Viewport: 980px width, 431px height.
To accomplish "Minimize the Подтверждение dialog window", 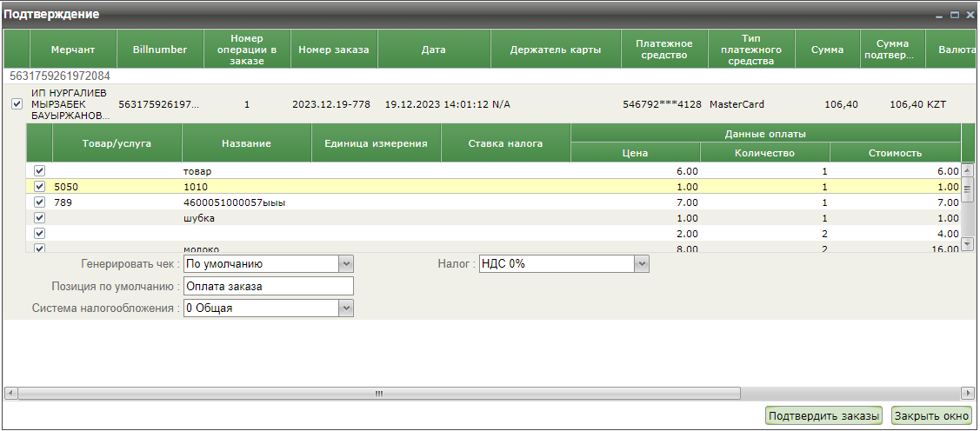I will click(x=941, y=15).
